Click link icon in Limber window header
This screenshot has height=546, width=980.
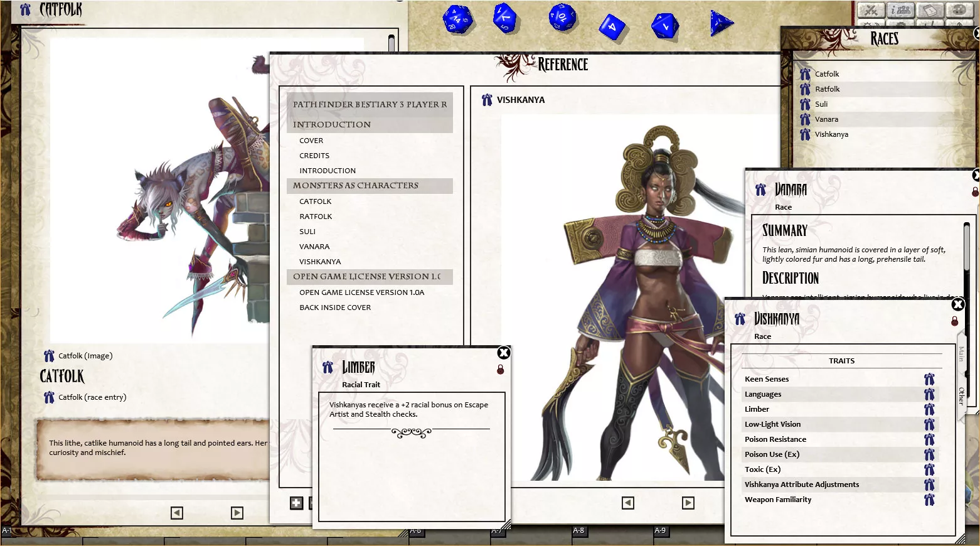(x=328, y=367)
